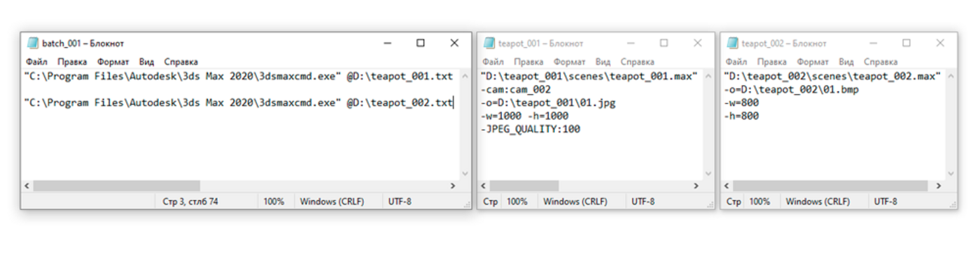The height and width of the screenshot is (254, 980).
Task: Open Формат menu in batch_001 window
Action: 113,62
